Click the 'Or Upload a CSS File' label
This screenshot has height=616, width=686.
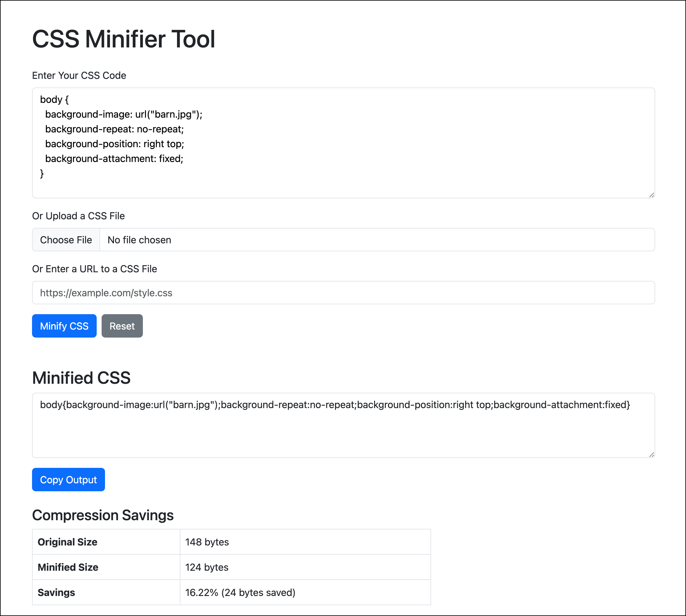[78, 216]
